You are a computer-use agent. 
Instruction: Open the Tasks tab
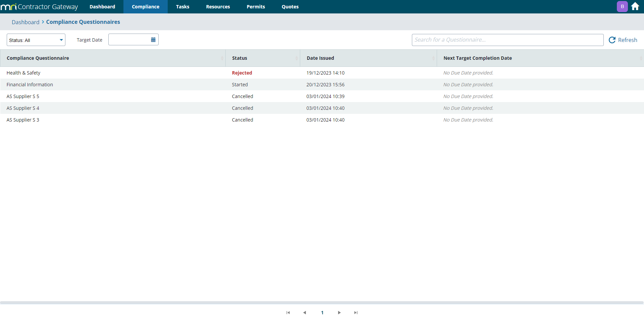(x=182, y=7)
